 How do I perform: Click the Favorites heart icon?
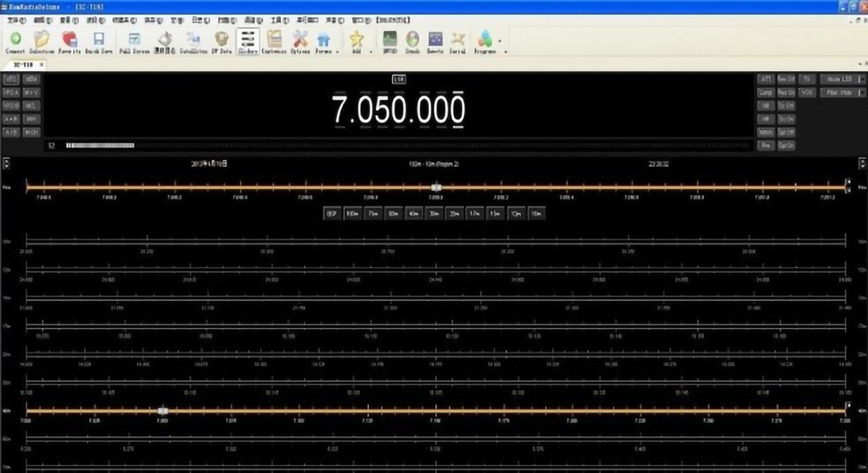pos(70,41)
